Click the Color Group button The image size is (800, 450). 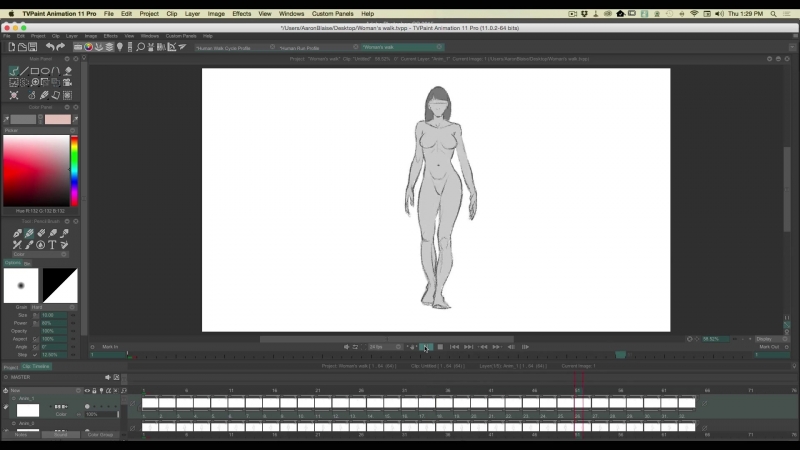tap(100, 435)
